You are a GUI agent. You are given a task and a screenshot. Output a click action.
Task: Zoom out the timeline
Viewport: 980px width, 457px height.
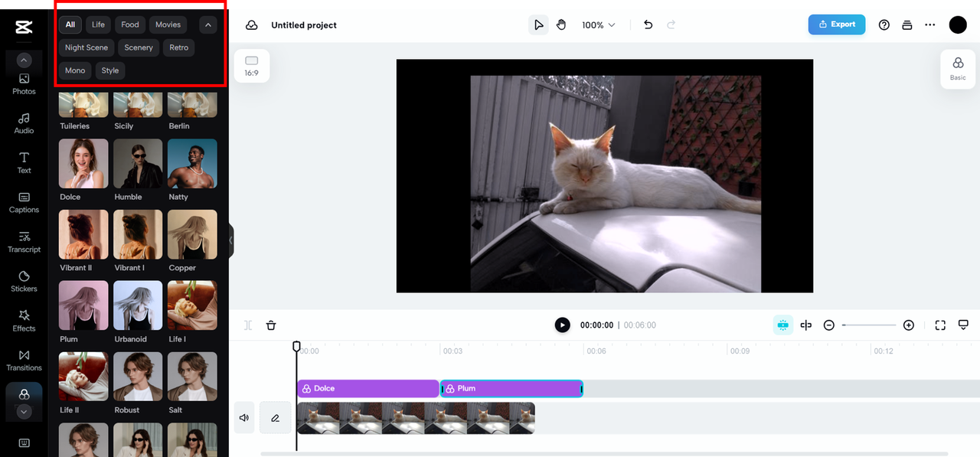pyautogui.click(x=829, y=325)
